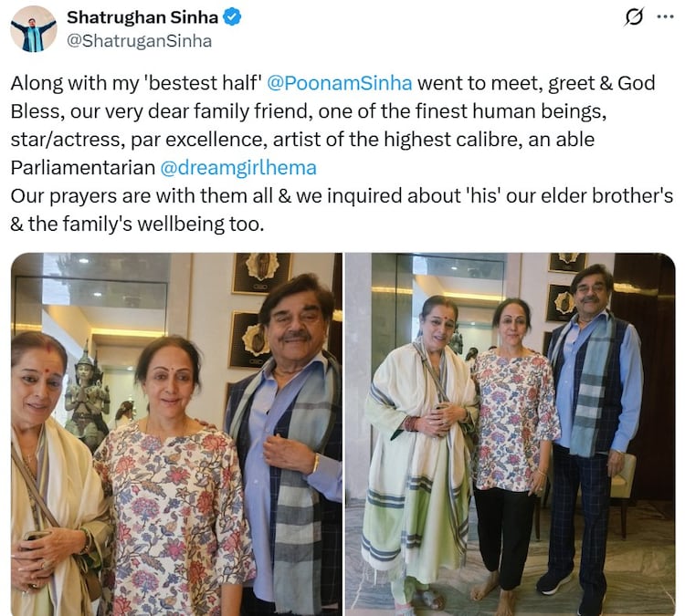
Task: Click the @ShatruganSinha handle
Action: [139, 41]
